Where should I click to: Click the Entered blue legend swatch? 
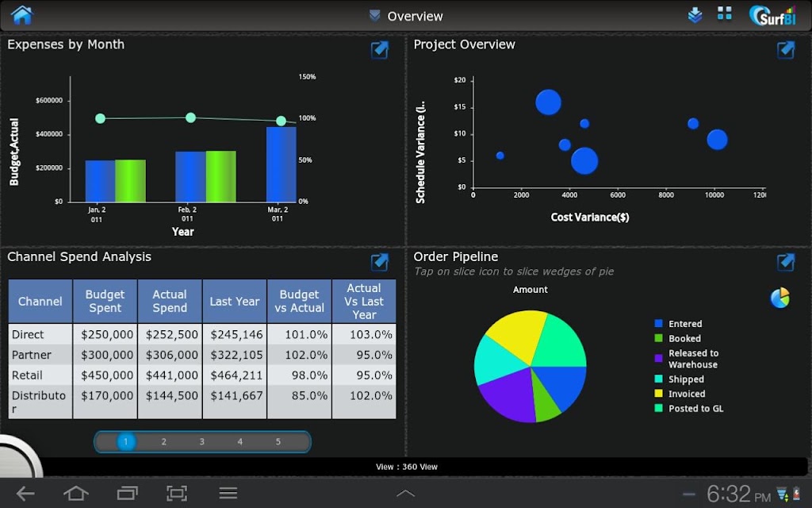pos(659,324)
